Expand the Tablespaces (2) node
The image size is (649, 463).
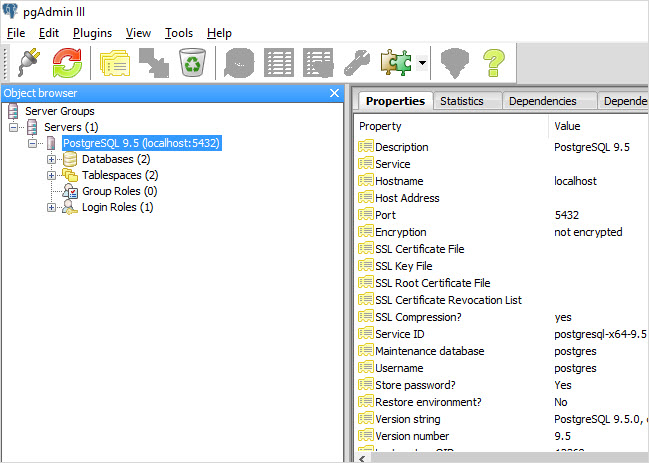click(x=52, y=175)
